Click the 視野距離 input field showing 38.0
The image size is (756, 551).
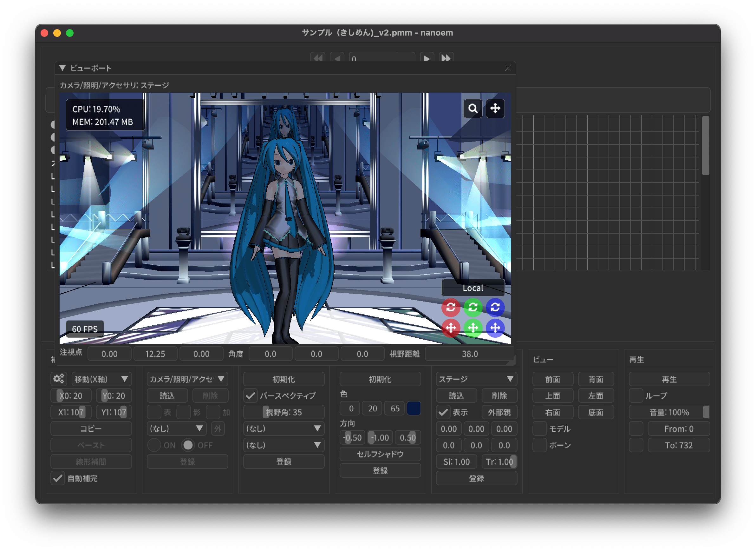point(469,354)
